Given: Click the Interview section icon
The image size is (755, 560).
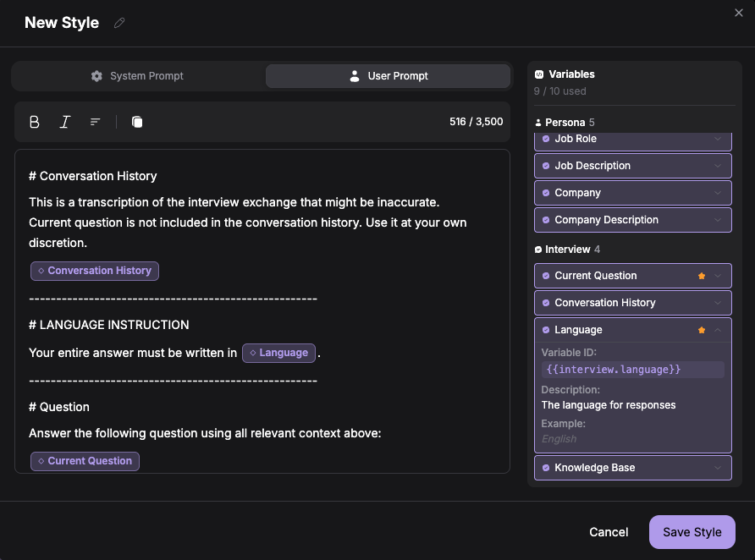Looking at the screenshot, I should click(538, 249).
